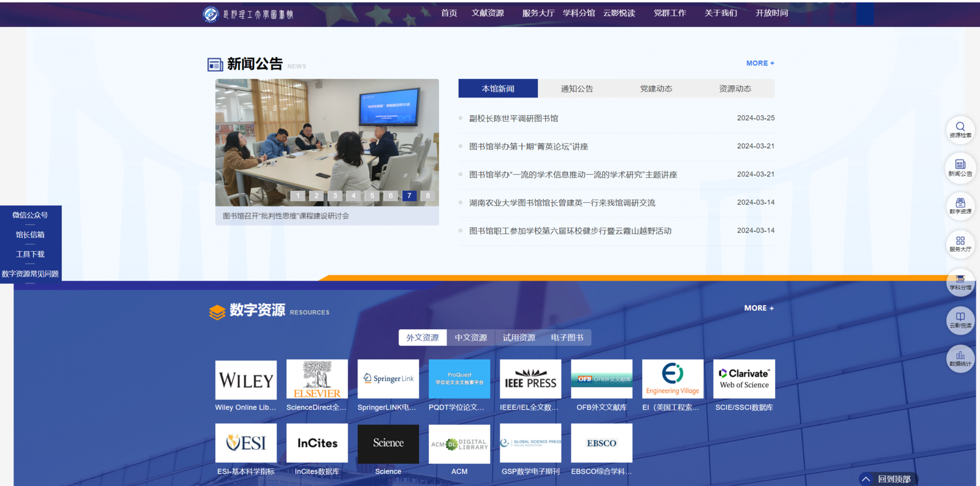
Task: Click MORE + in the 新闻公告 section
Action: (760, 63)
